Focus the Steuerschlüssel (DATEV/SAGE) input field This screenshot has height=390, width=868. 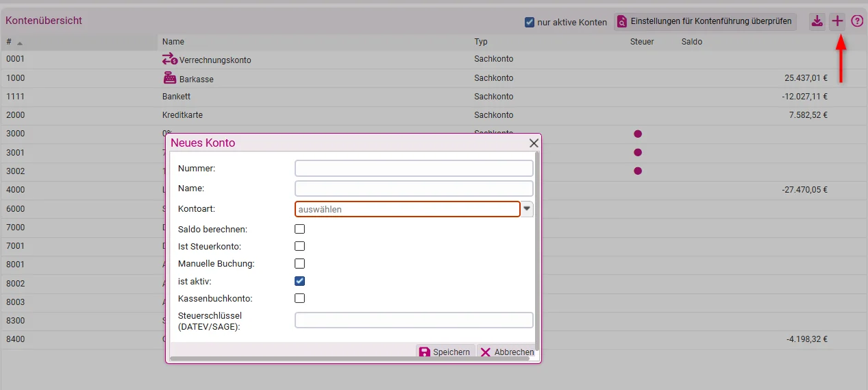pos(414,320)
